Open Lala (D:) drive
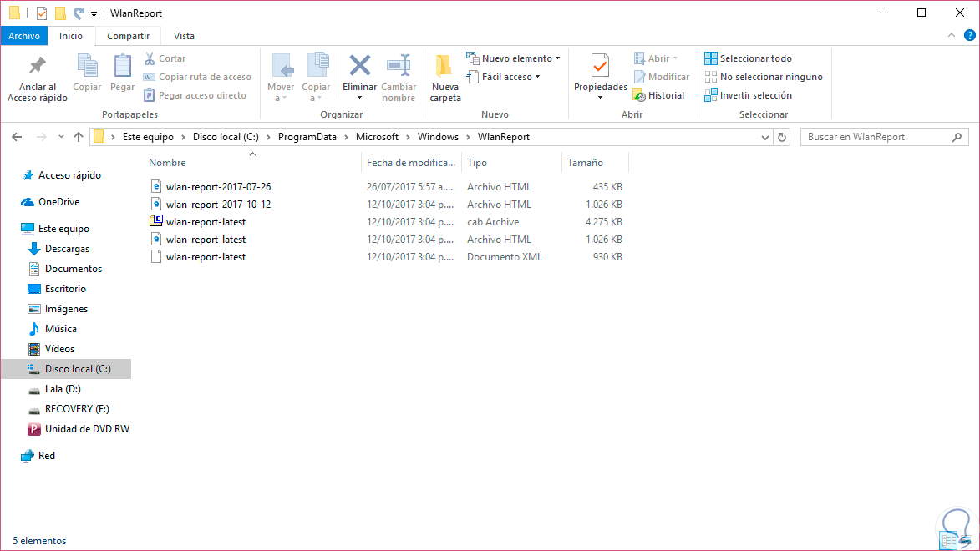The height and width of the screenshot is (551, 980). pos(63,388)
